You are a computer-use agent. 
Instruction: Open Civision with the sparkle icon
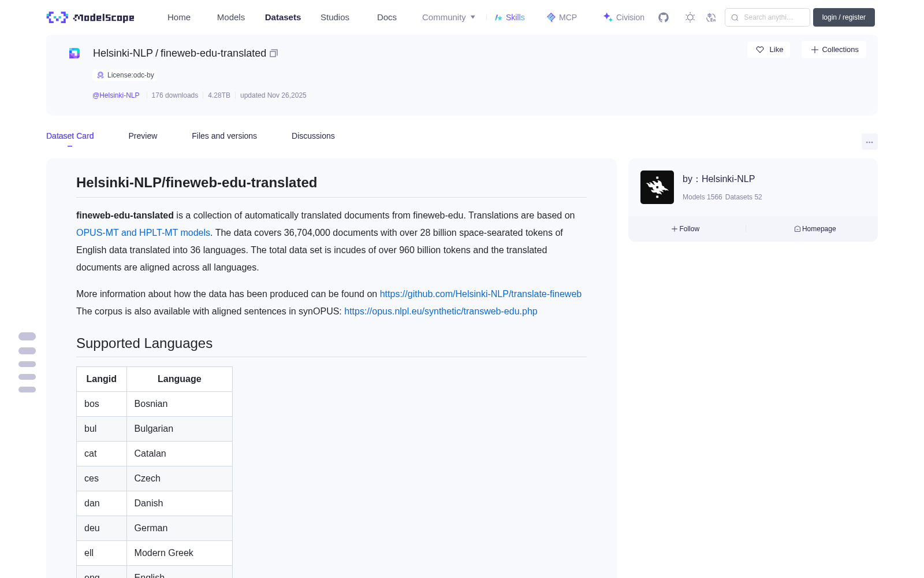tap(624, 17)
